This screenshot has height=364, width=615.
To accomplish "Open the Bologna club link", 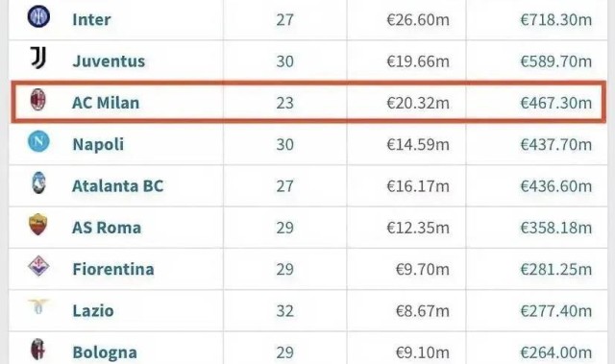I will [105, 352].
